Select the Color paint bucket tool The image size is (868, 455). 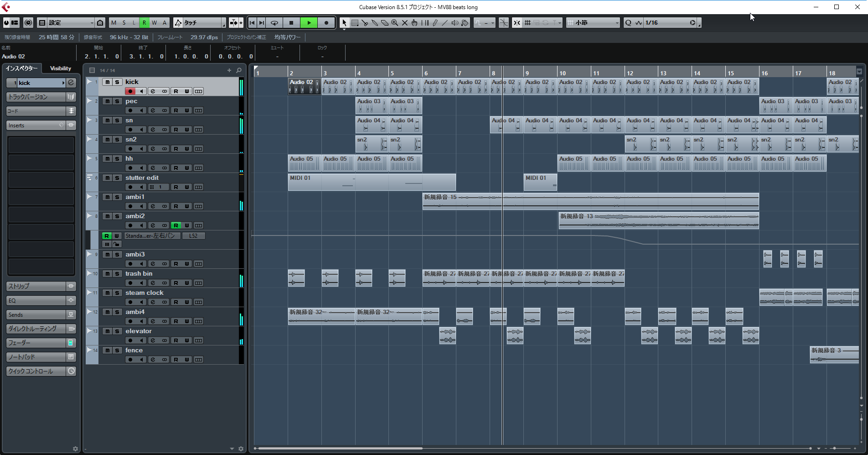coord(465,23)
